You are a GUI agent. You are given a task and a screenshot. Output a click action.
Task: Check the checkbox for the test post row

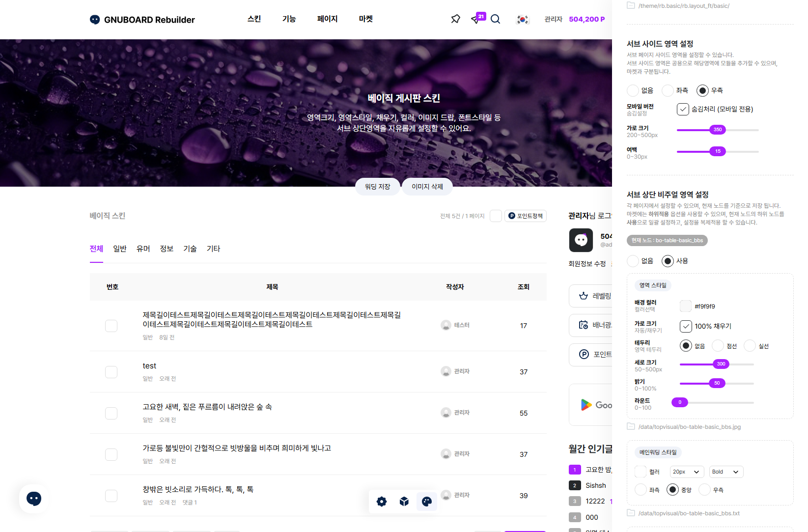[111, 372]
